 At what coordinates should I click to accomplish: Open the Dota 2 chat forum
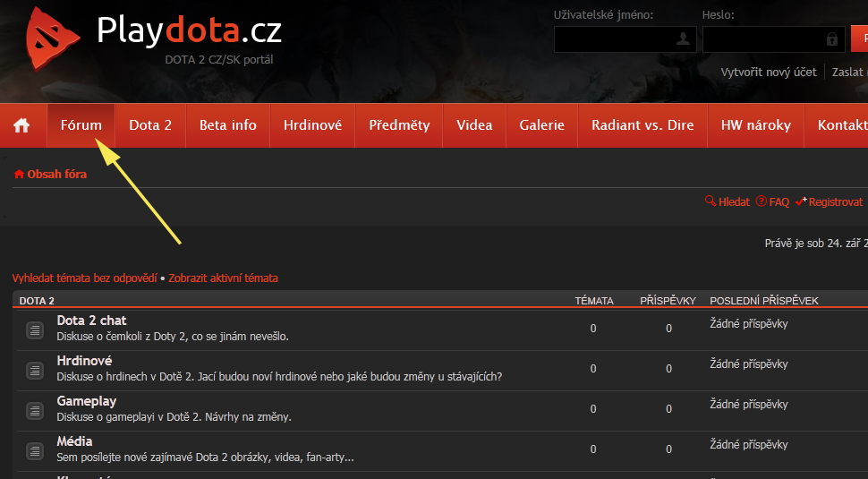click(91, 320)
